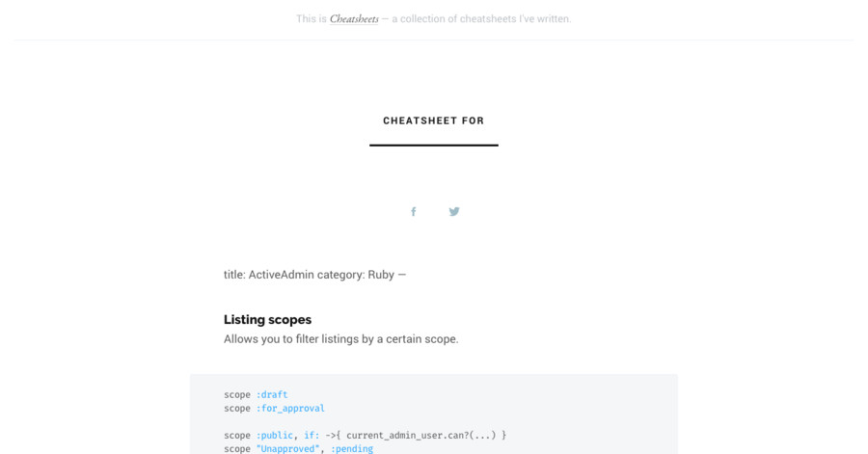
Task: Open the Cheatsheets home link in the header
Action: (354, 19)
